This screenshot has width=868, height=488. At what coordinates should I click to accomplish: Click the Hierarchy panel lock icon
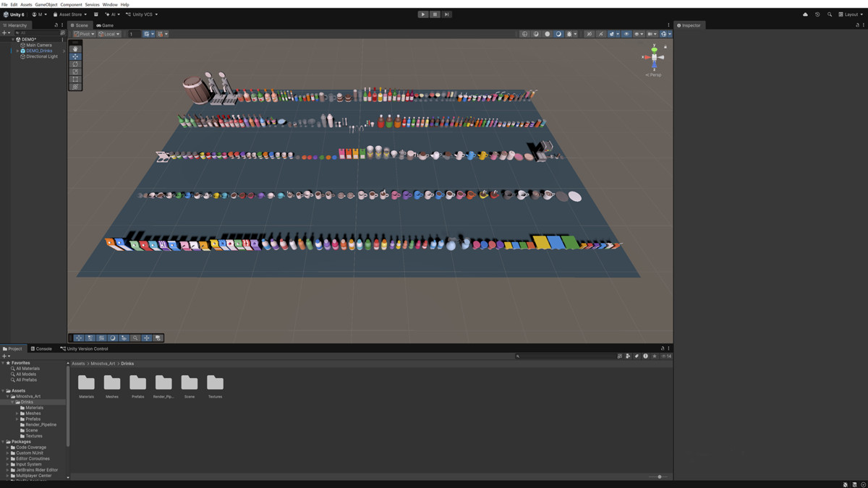coord(56,25)
